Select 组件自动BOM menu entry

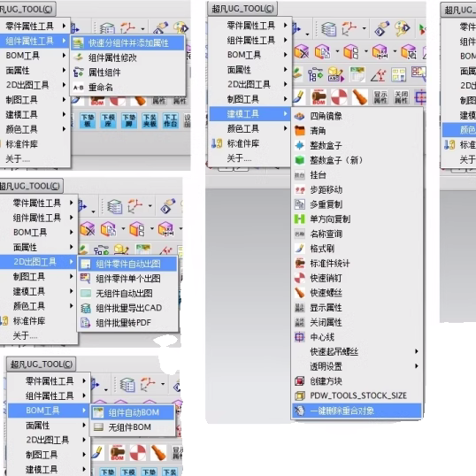(x=133, y=412)
